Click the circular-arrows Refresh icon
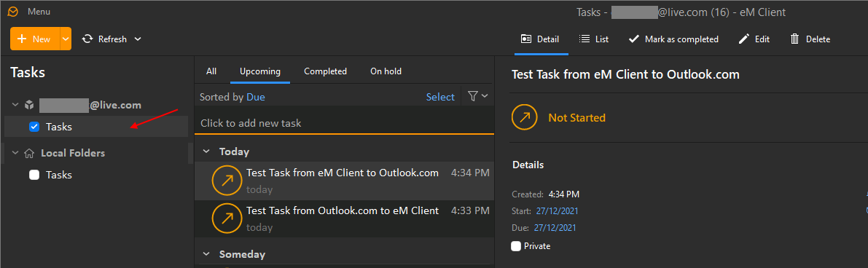 click(87, 39)
